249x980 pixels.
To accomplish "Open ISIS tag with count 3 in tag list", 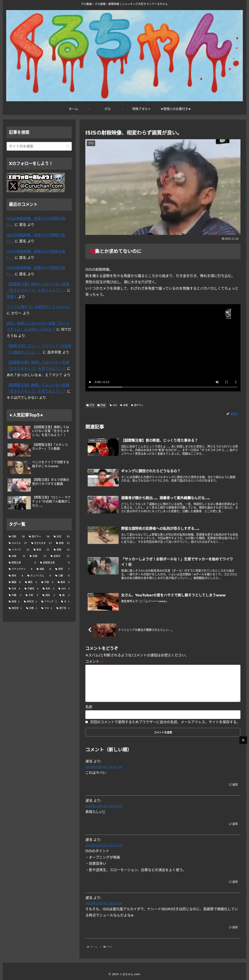I will tap(64, 588).
